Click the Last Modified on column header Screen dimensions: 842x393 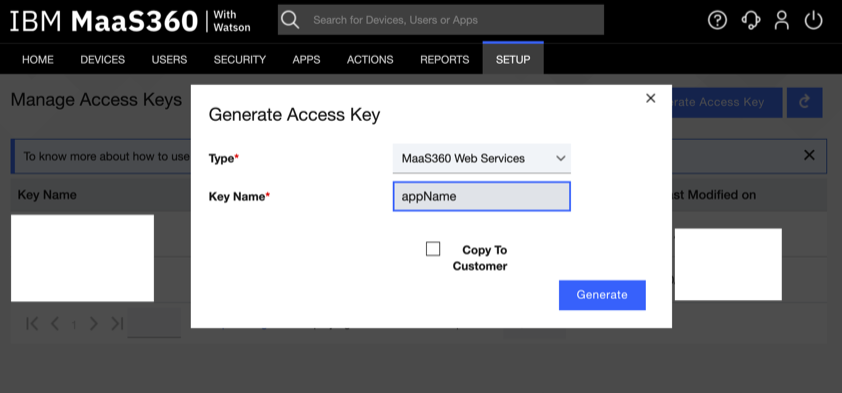714,195
